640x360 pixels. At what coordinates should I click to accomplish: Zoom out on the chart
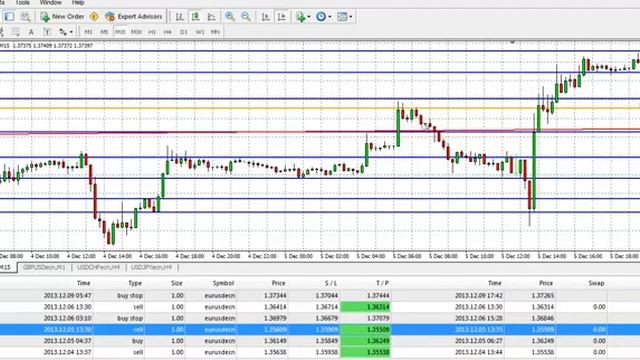(x=246, y=17)
